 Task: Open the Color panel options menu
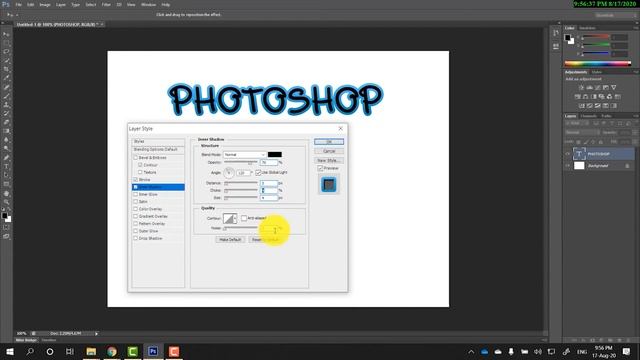[636, 28]
